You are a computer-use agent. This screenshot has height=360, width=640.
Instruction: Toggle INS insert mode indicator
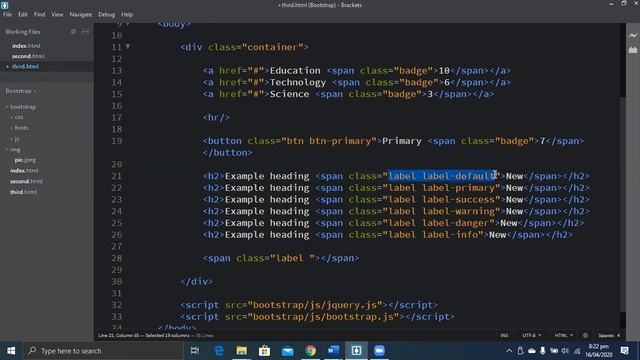pyautogui.click(x=504, y=335)
